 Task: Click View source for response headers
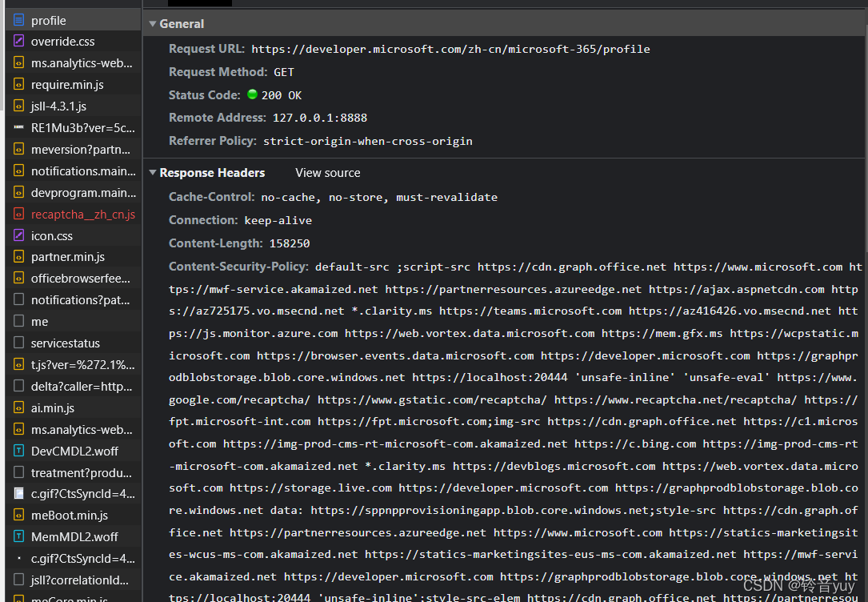click(328, 173)
